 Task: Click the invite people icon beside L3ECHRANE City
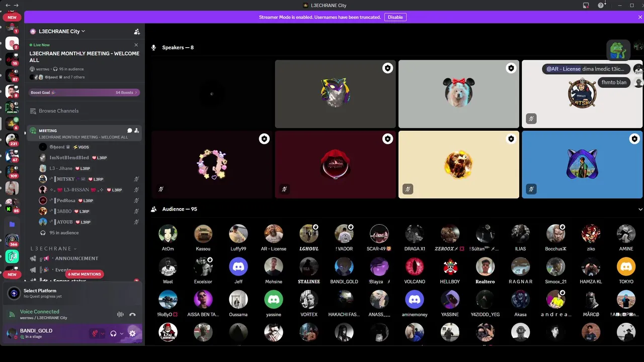click(137, 31)
